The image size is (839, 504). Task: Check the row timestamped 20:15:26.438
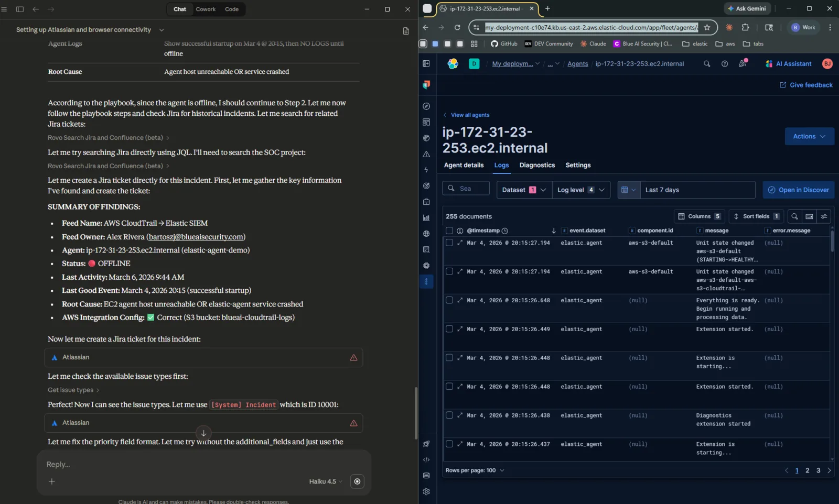pos(449,415)
